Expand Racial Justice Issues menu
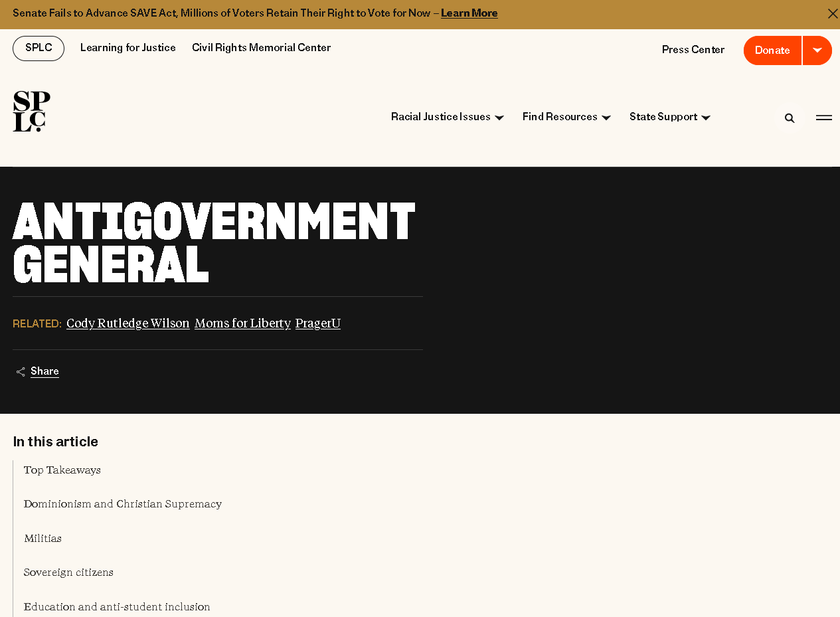This screenshot has height=617, width=840. 447,118
